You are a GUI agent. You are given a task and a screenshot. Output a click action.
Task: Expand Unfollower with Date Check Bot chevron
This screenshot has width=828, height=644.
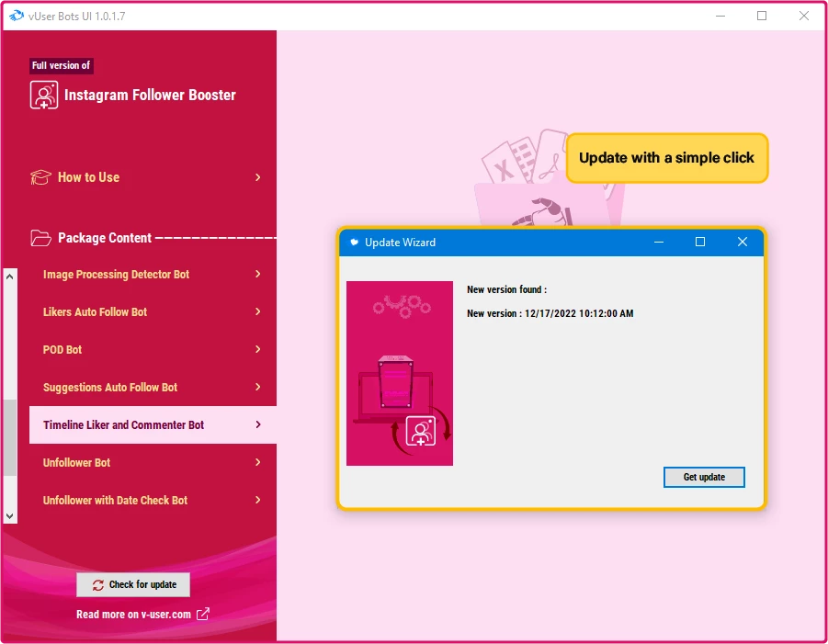(x=257, y=500)
